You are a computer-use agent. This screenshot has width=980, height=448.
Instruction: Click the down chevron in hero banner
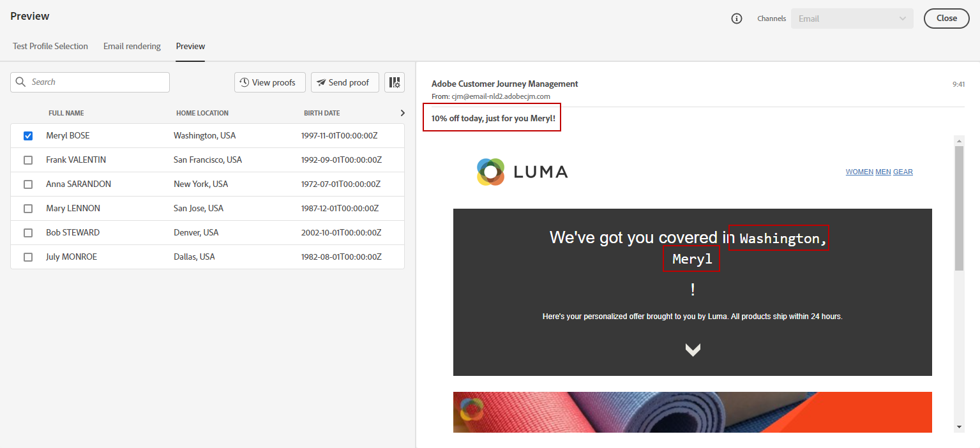tap(693, 349)
